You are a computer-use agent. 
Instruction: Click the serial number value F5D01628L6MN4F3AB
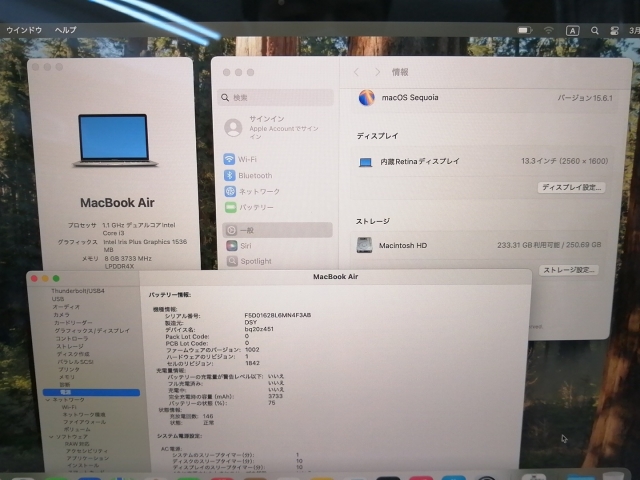(278, 315)
